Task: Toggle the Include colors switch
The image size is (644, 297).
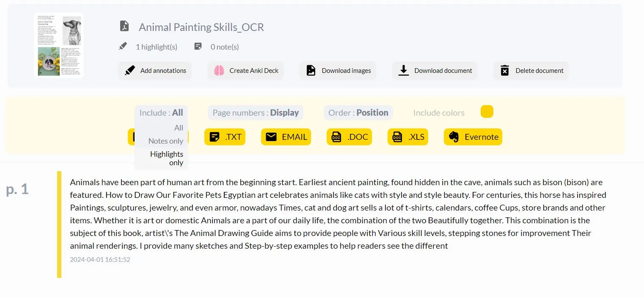Action: coord(487,111)
